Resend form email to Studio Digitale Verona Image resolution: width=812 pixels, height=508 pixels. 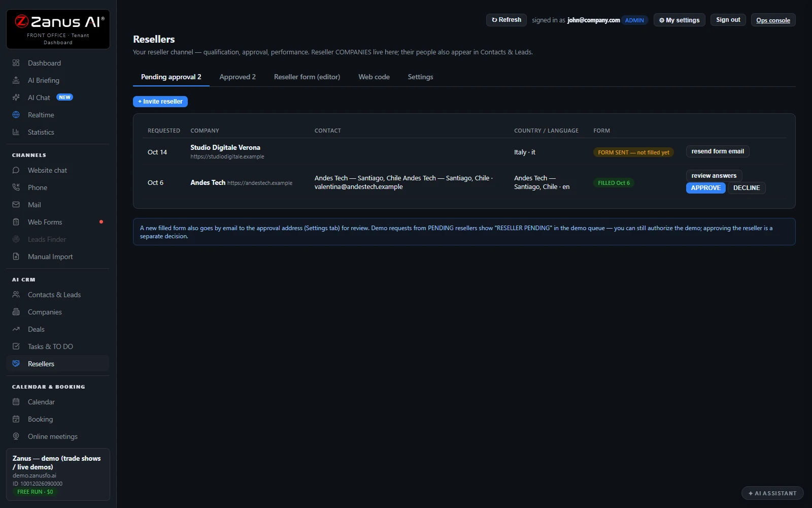coord(718,151)
